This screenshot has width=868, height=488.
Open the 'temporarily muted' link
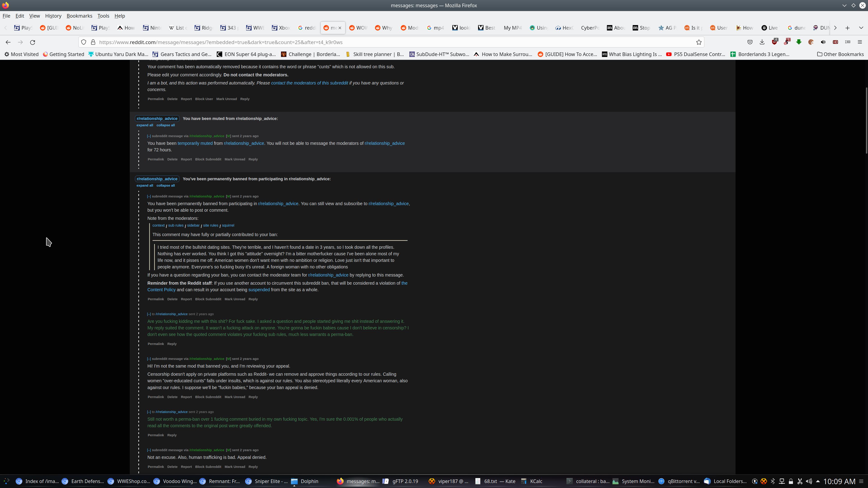(195, 143)
